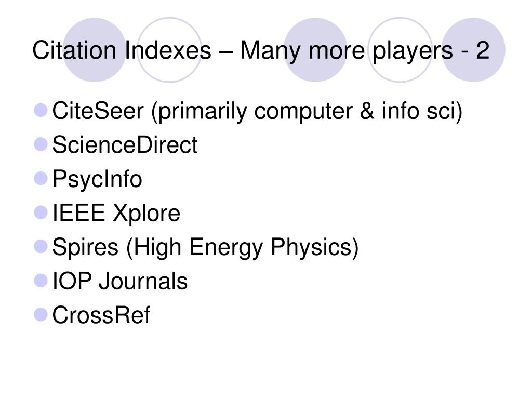The image size is (532, 399).
Task: Click the IEEE Xplore text line
Action: (116, 213)
